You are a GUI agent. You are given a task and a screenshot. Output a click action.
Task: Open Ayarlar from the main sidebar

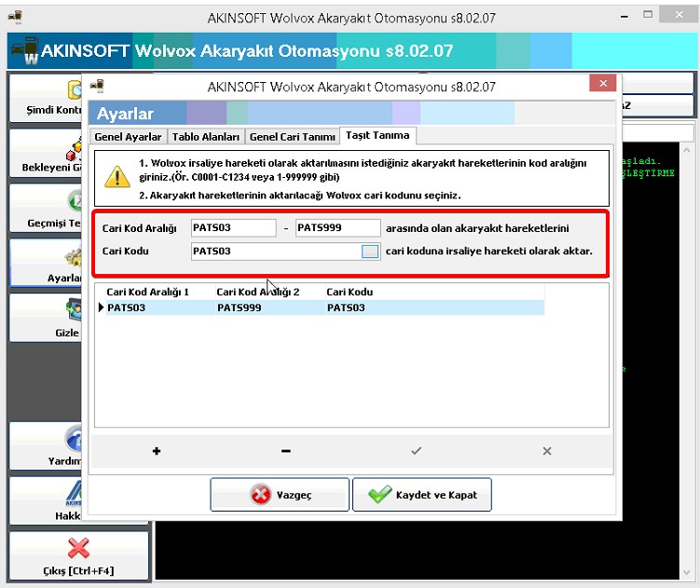45,264
